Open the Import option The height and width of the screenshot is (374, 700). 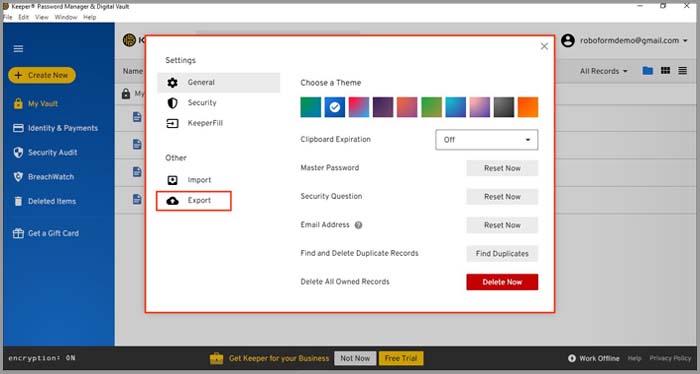199,180
